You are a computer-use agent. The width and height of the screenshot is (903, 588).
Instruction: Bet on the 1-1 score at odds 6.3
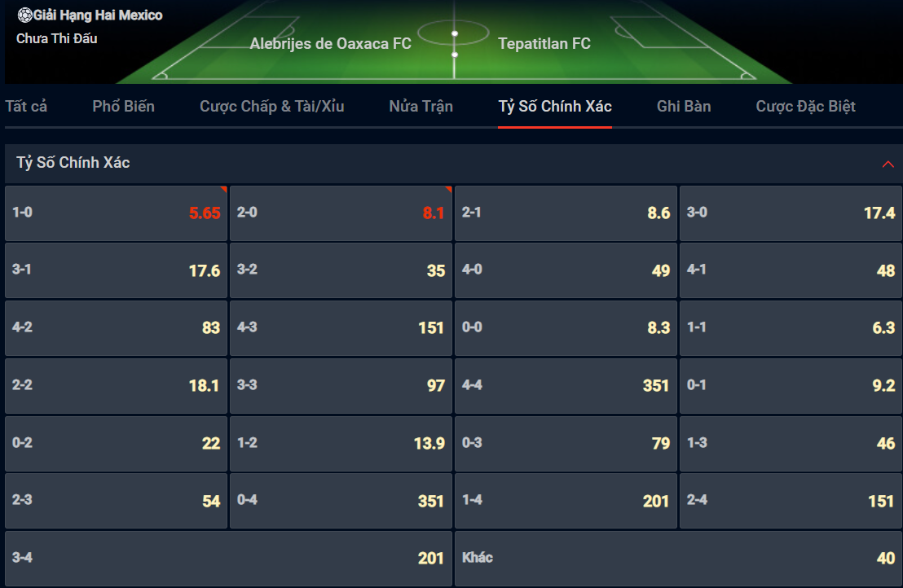click(791, 328)
